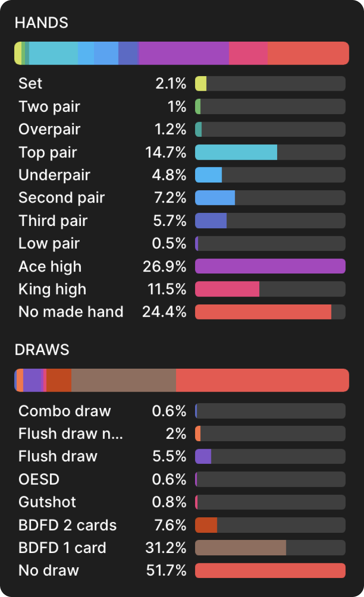Screen dimensions: 364x597
Task: Select the BDFD 2 cards label
Action: tap(67, 525)
